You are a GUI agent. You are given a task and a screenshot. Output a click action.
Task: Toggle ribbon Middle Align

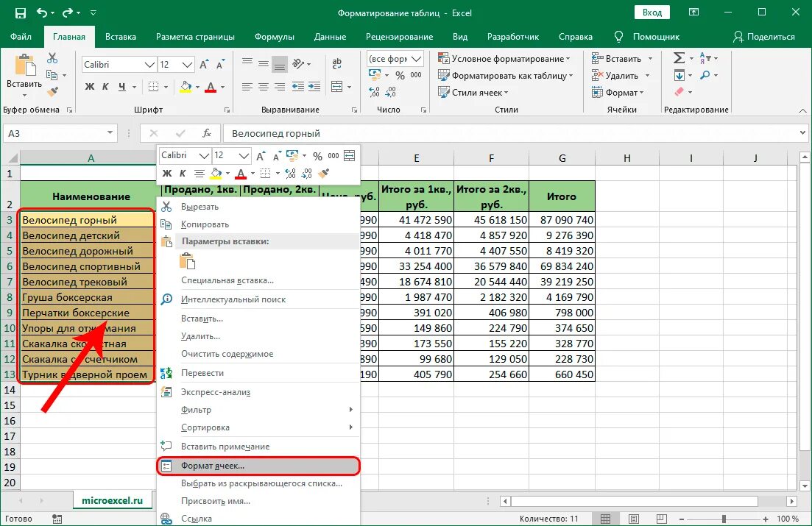[264, 64]
